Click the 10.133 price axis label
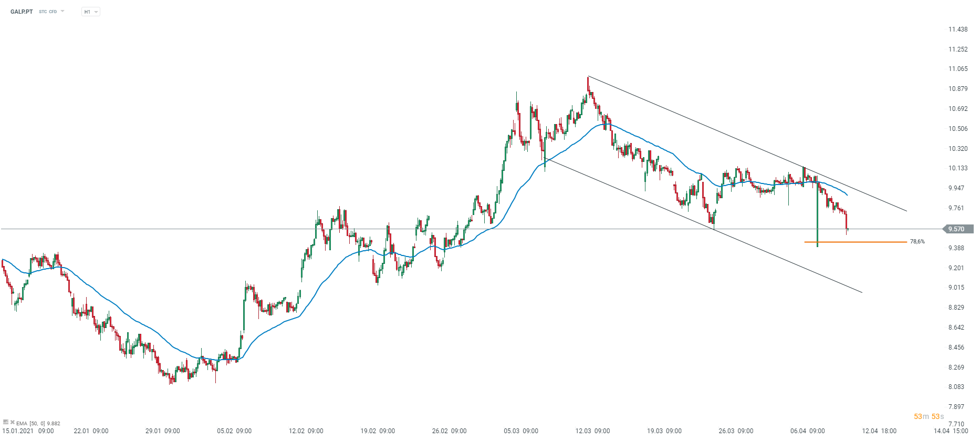The image size is (980, 440). tap(957, 168)
